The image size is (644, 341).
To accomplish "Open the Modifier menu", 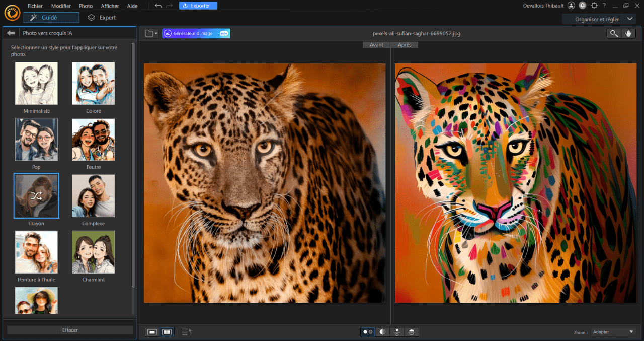I will (x=61, y=6).
